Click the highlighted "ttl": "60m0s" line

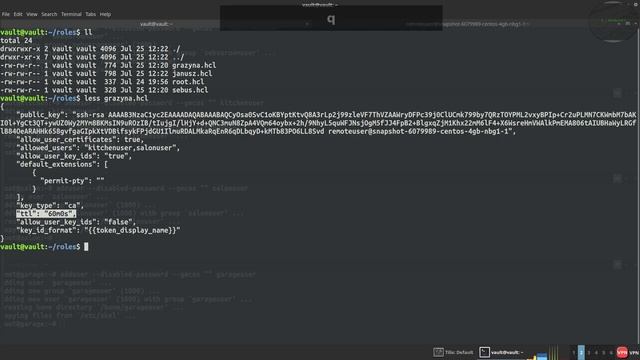pos(46,213)
